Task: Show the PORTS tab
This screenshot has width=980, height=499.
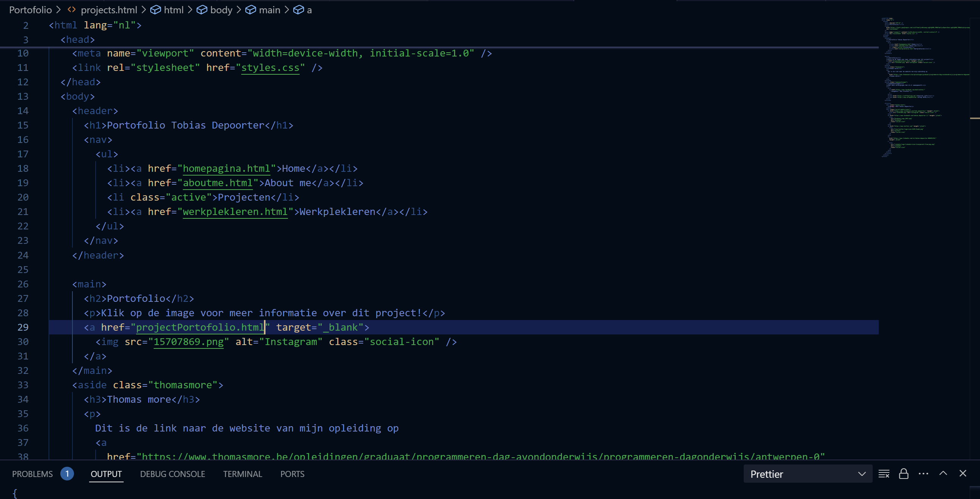Action: pyautogui.click(x=292, y=474)
